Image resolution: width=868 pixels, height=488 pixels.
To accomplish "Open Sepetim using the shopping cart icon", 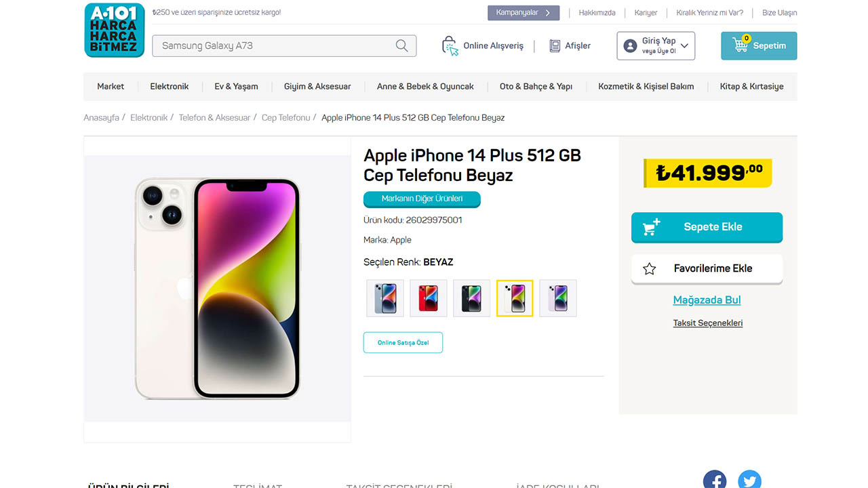I will coord(739,45).
